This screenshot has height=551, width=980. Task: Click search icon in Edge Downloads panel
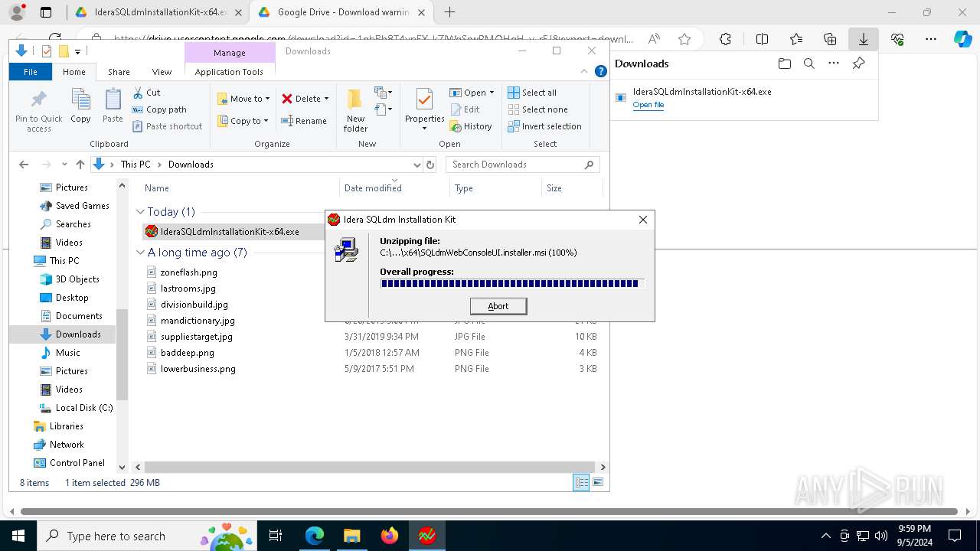[x=808, y=64]
